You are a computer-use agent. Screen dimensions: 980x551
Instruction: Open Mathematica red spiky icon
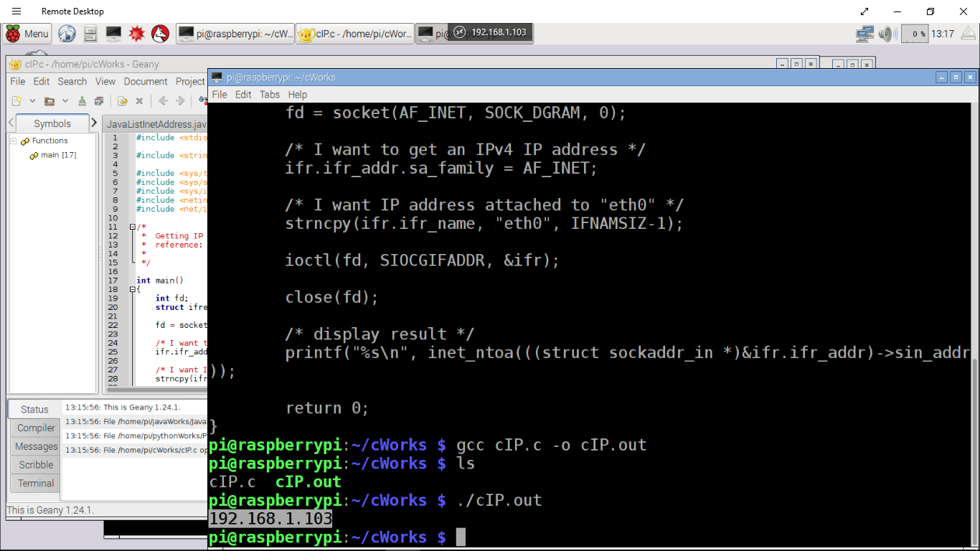click(x=136, y=34)
